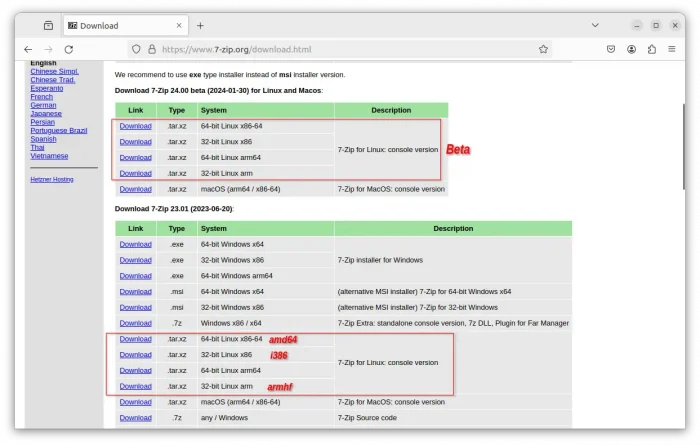This screenshot has width=700, height=445.
Task: Click the site padlock security icon
Action: tap(152, 48)
